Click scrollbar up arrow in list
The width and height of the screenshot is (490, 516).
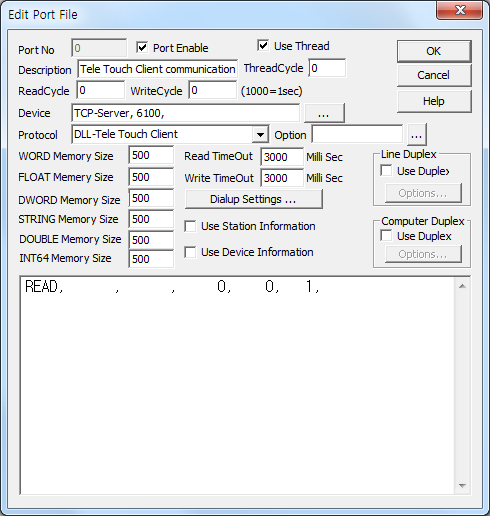coord(462,286)
